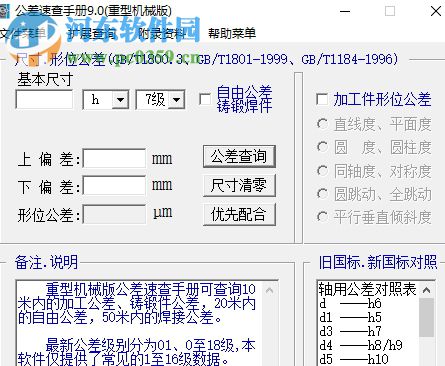The width and height of the screenshot is (445, 366).
Task: Enable the 自由公差铸锻焊件 checkbox
Action: 205,99
